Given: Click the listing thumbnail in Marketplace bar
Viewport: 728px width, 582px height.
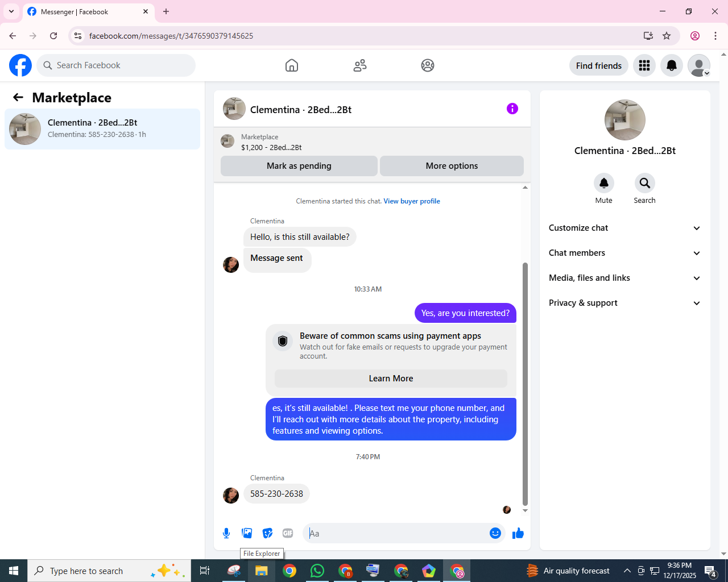Looking at the screenshot, I should point(227,141).
